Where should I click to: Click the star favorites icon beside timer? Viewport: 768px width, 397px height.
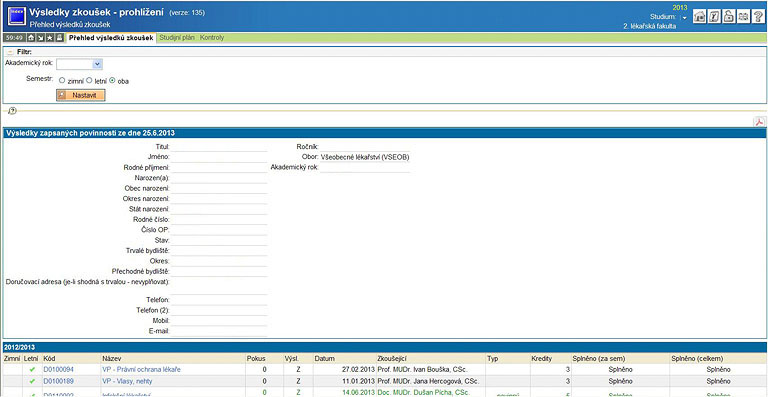pos(49,38)
